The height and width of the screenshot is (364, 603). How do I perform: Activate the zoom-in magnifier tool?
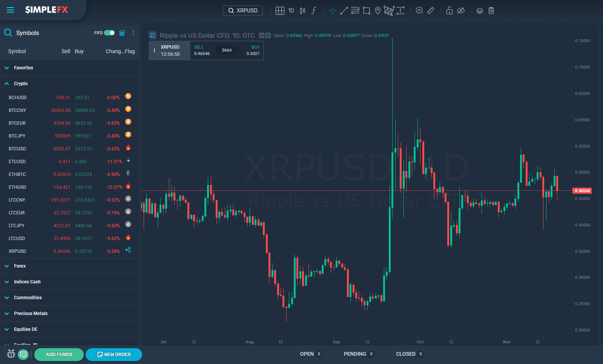(x=419, y=11)
